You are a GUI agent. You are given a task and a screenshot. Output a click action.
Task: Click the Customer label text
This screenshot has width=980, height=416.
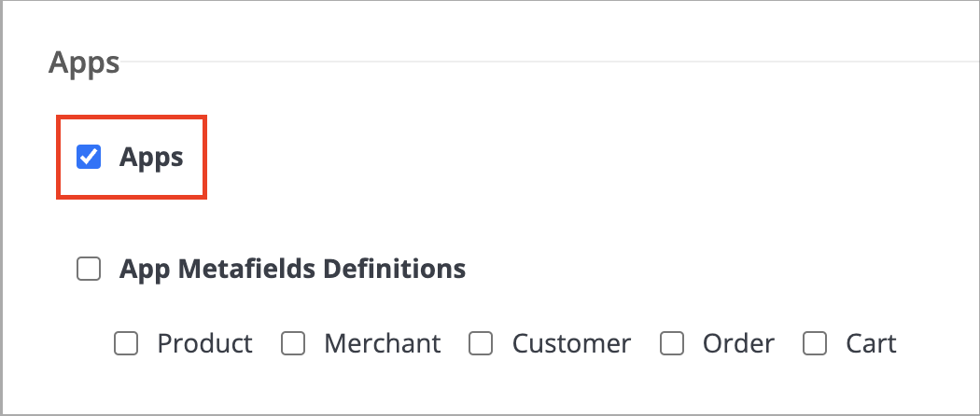click(x=572, y=343)
